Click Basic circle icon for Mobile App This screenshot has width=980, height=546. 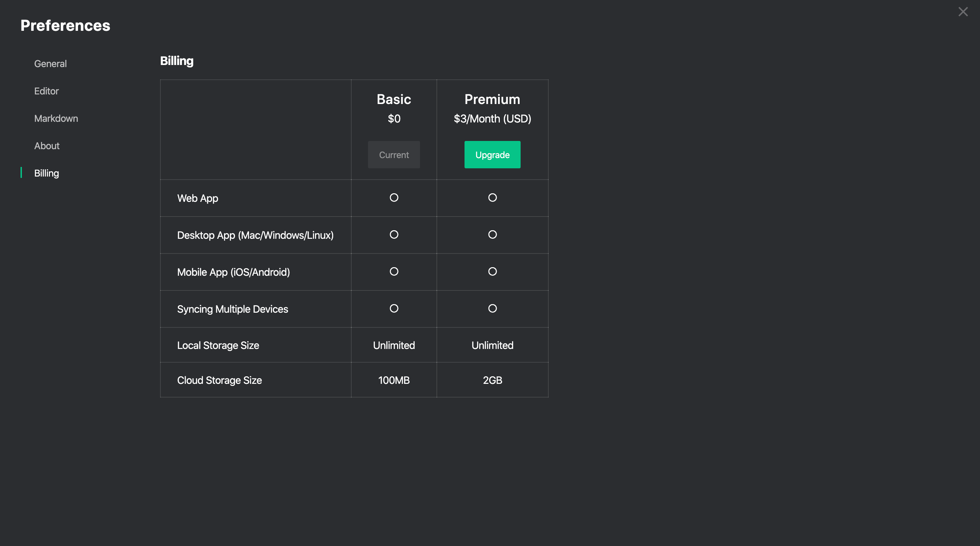click(394, 271)
